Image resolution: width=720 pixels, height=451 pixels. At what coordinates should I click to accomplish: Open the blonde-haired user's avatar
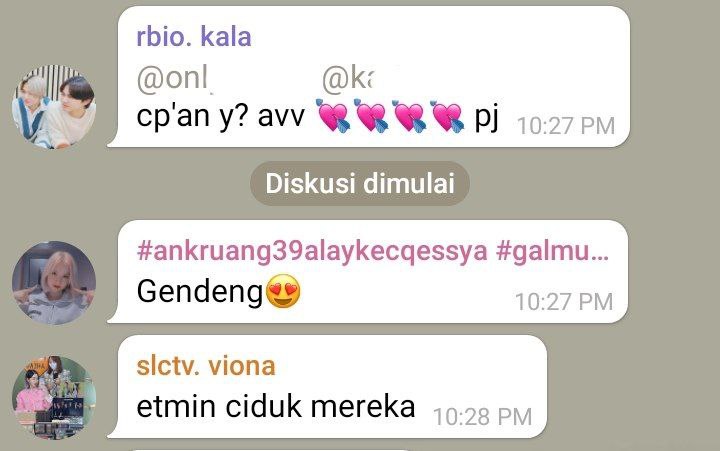click(54, 282)
